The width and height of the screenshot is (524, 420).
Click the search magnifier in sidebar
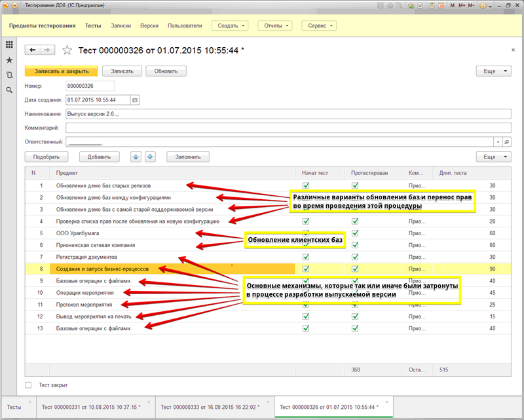point(9,90)
